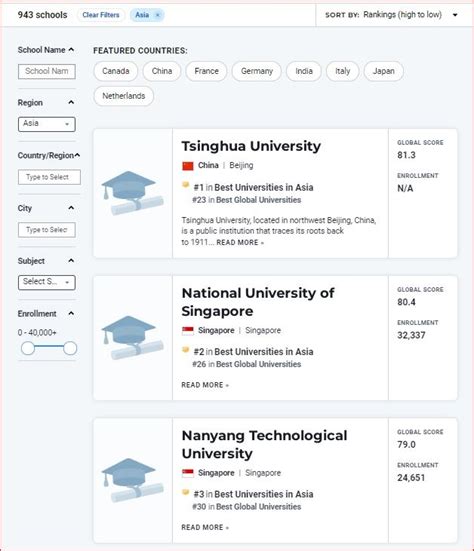Click the badge icon beside #1 ranking
474x551 pixels.
(x=186, y=185)
